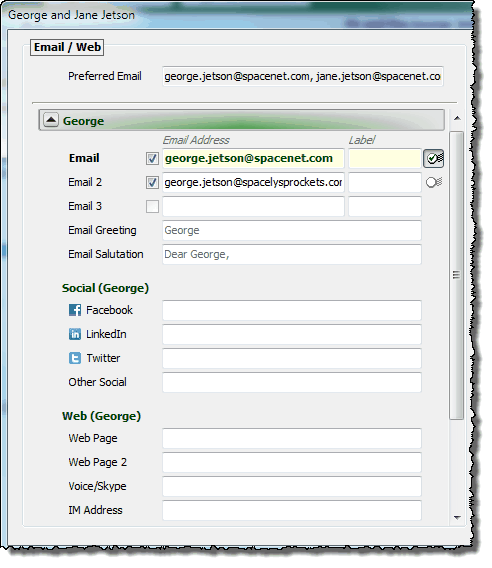Click the scrollbar up arrow
492x568 pixels.
tap(457, 118)
